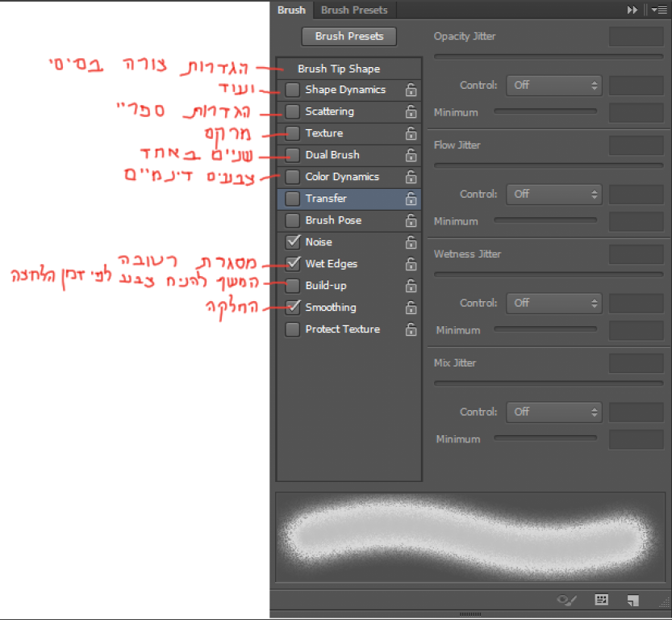672x620 pixels.
Task: Toggle the lock icon for Brush Pose
Action: click(x=411, y=220)
